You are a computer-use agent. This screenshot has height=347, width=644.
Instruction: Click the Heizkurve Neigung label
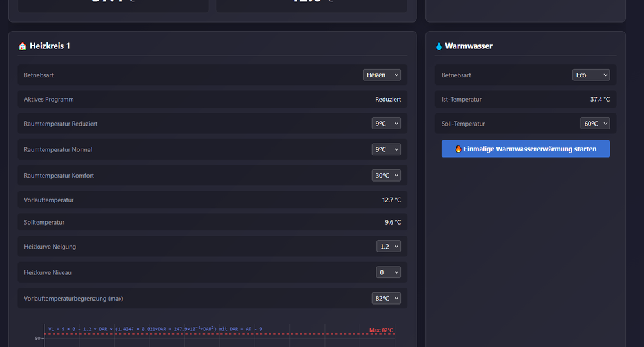[50, 247]
